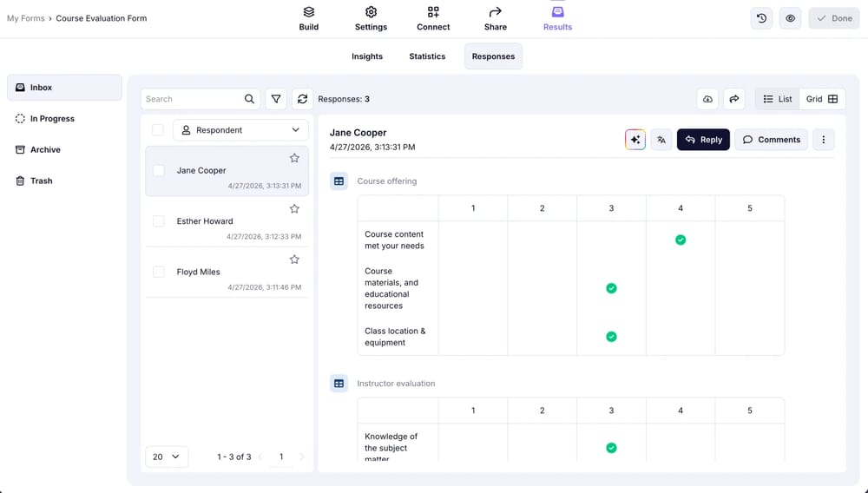Click the cloud download icon

[707, 99]
